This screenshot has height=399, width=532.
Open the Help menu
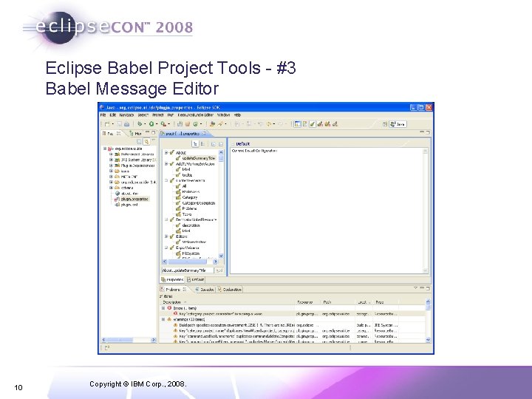[x=237, y=115]
